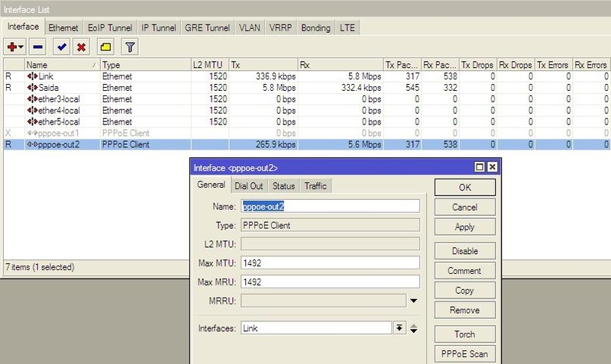
Task: Open the Interfaces Link dropdown
Action: (x=399, y=328)
